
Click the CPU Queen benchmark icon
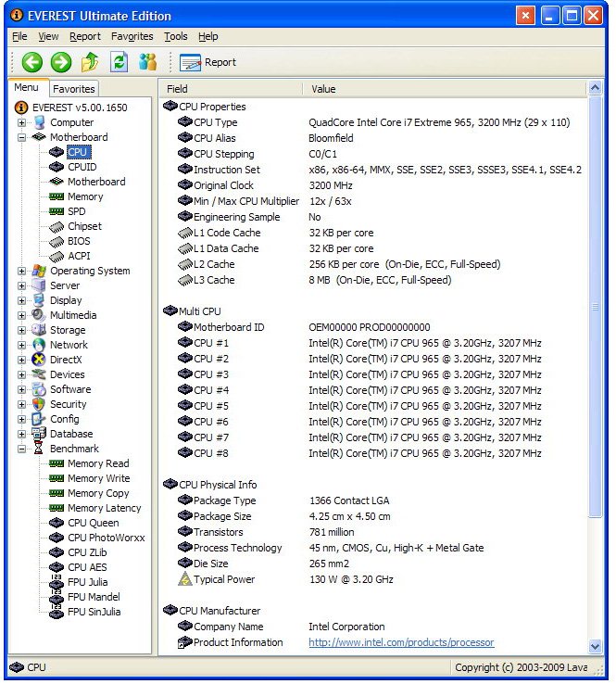[57, 523]
